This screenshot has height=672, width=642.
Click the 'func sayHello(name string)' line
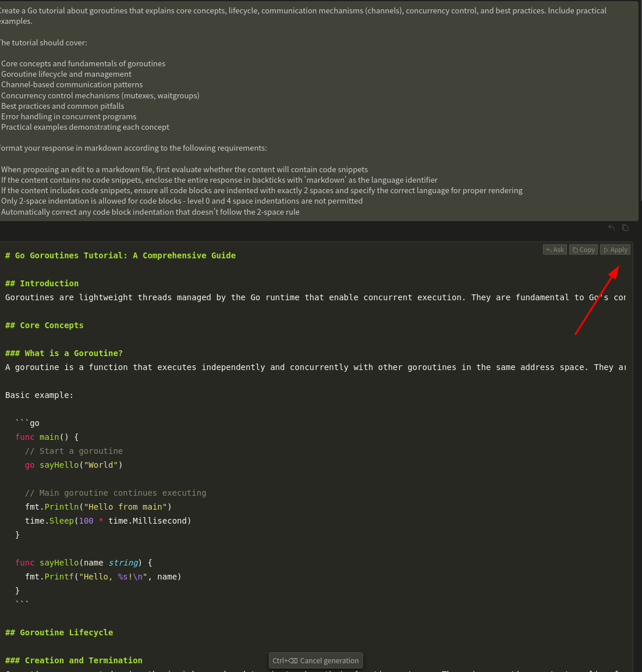[x=83, y=563]
